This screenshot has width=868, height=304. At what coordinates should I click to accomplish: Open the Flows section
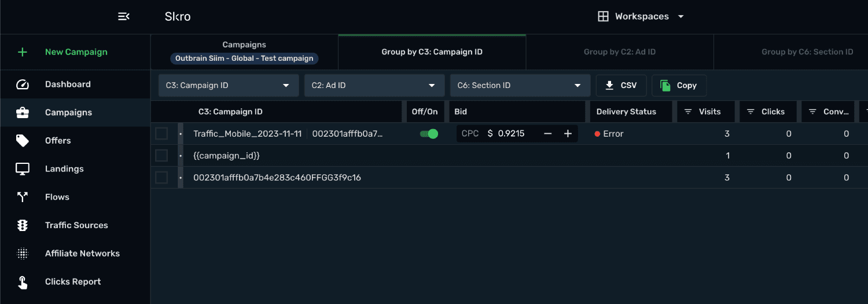coord(57,197)
